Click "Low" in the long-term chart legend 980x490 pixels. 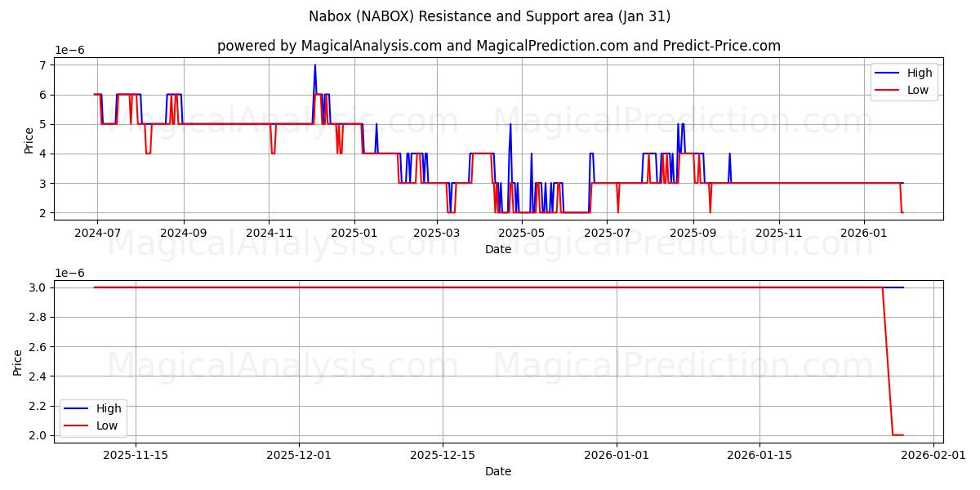coord(918,90)
